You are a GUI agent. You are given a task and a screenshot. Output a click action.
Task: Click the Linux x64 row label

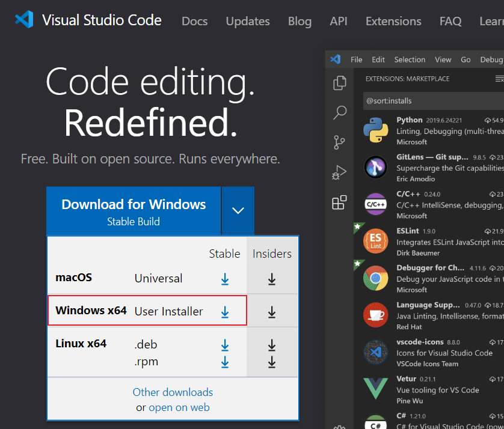point(81,343)
